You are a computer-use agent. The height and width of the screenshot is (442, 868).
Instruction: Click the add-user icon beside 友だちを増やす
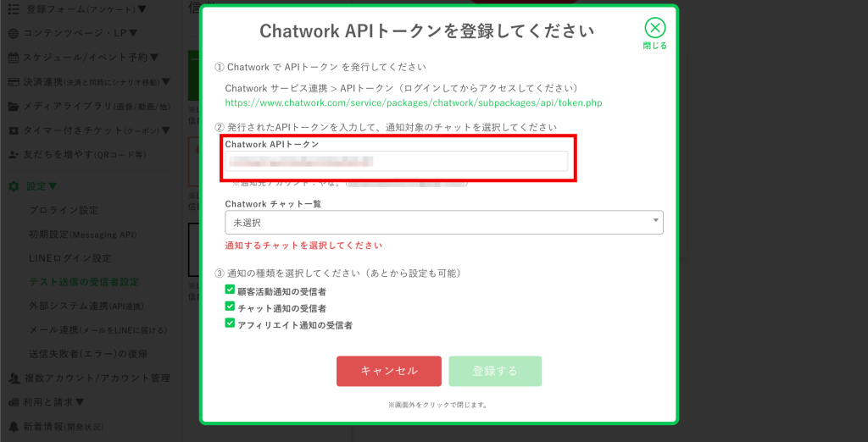(14, 155)
